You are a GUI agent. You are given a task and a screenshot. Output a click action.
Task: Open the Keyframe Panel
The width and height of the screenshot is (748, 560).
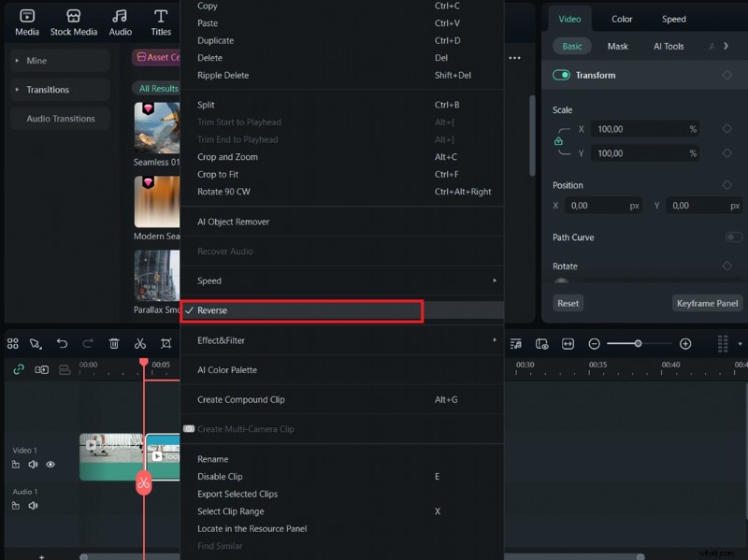pos(707,303)
